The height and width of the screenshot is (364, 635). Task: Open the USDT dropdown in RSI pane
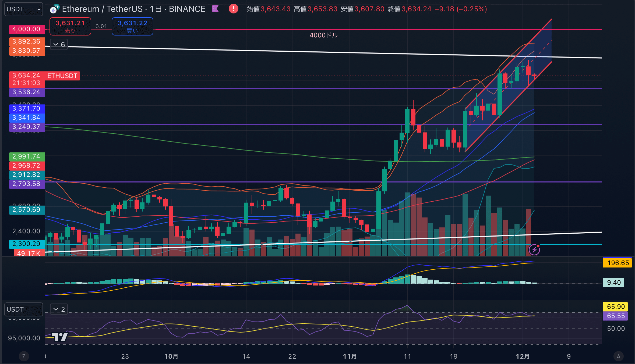24,309
